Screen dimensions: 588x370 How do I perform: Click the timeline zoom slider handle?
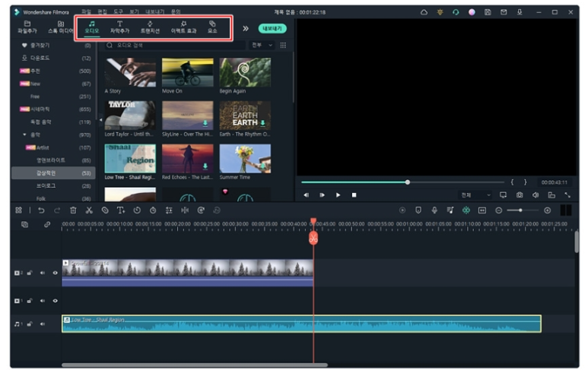520,210
